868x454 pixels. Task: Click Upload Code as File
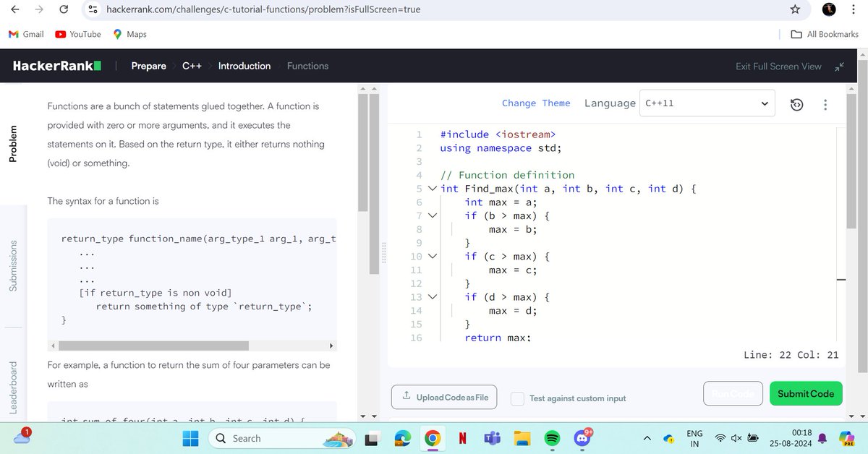coord(444,397)
